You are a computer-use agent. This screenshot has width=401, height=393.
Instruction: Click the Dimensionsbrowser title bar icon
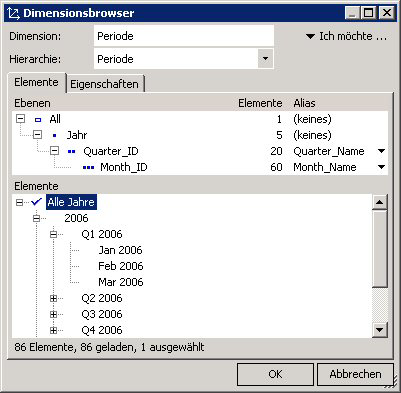pos(14,13)
